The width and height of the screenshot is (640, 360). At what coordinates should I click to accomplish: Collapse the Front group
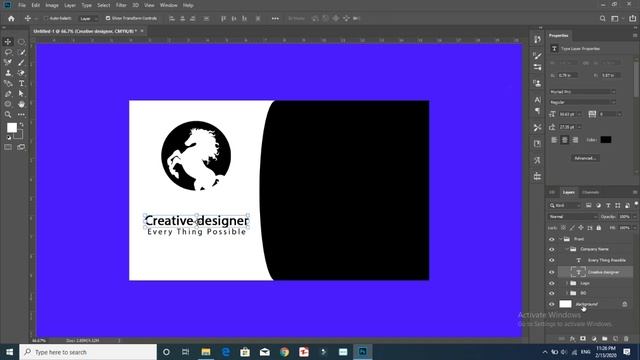point(561,239)
